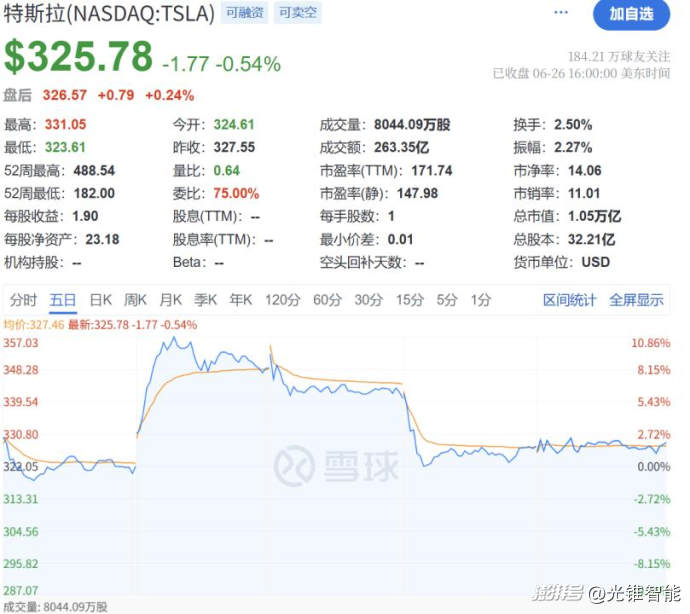The width and height of the screenshot is (690, 614).
Task: Select the 120分 interval tab
Action: click(283, 300)
